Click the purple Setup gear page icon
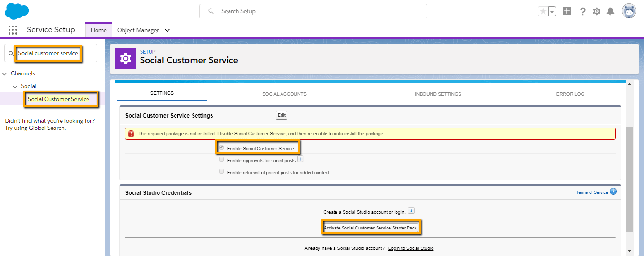Screen dimensions: 644x256 coord(125,58)
